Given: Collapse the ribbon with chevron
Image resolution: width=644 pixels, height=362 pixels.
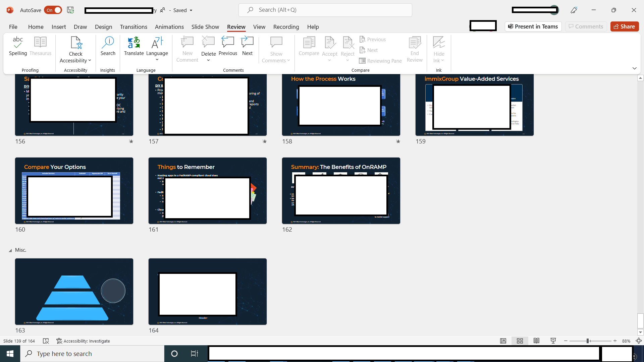Looking at the screenshot, I should [634, 68].
